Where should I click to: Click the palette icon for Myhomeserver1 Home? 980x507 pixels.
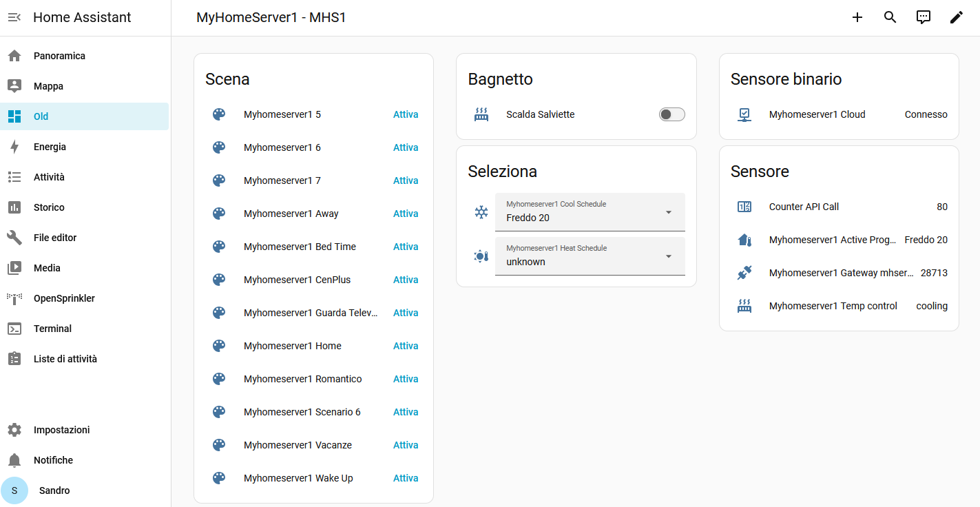pos(219,346)
